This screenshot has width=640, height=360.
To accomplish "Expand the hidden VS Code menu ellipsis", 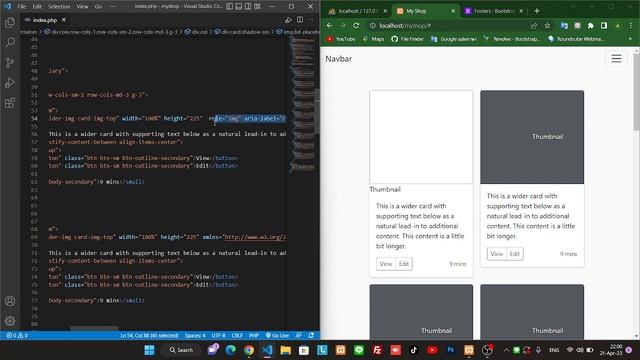I will (113, 7).
